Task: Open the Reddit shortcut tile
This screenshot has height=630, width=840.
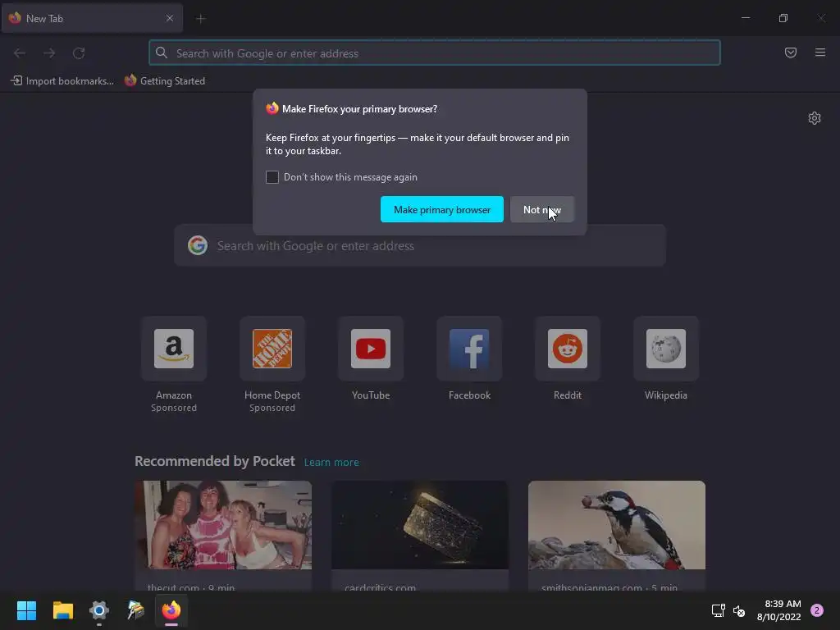Action: click(x=568, y=349)
